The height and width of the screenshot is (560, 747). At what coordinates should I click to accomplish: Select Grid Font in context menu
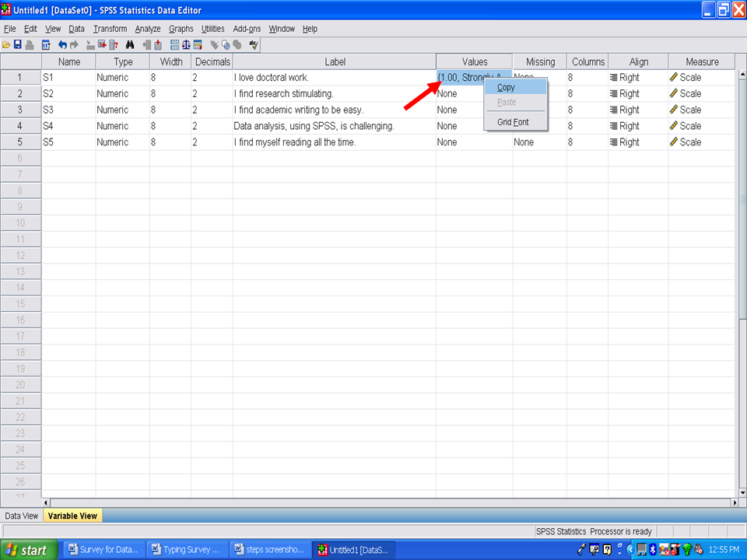point(513,122)
